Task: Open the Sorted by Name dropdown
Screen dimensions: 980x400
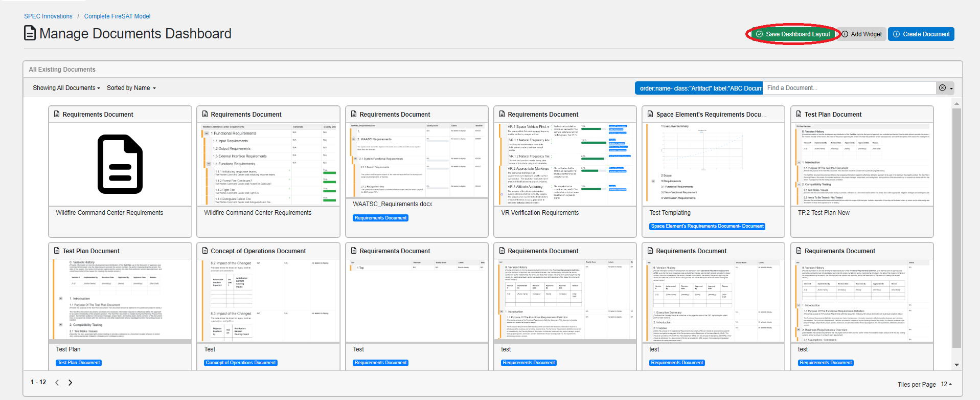Action: [x=131, y=88]
